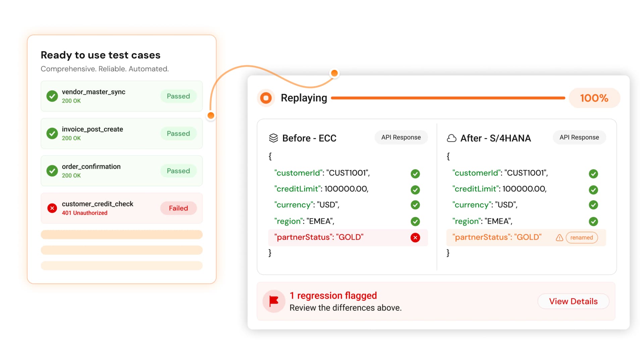Viewport: 644px width, 364px height.
Task: Click green check on S/4HANA creditLimit row
Action: (593, 190)
